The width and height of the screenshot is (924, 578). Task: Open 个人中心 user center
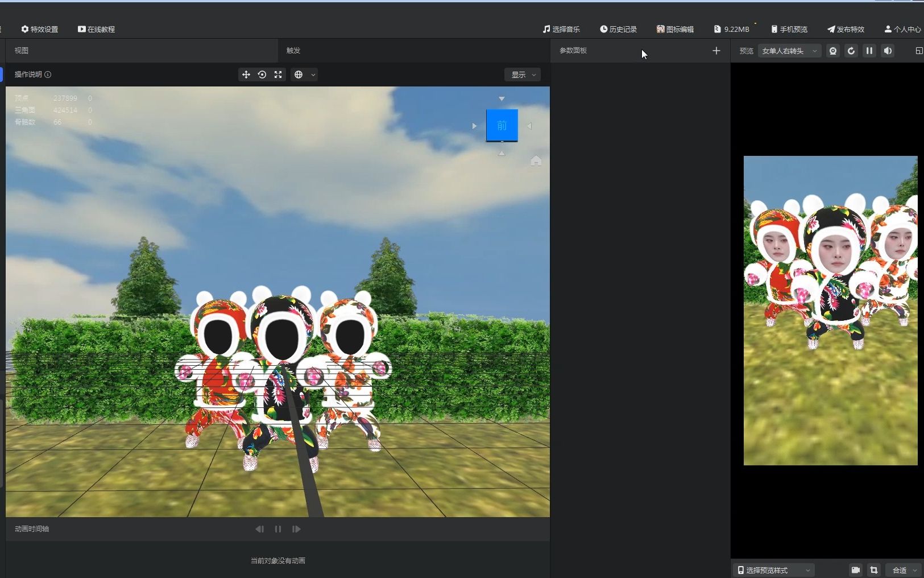(903, 29)
